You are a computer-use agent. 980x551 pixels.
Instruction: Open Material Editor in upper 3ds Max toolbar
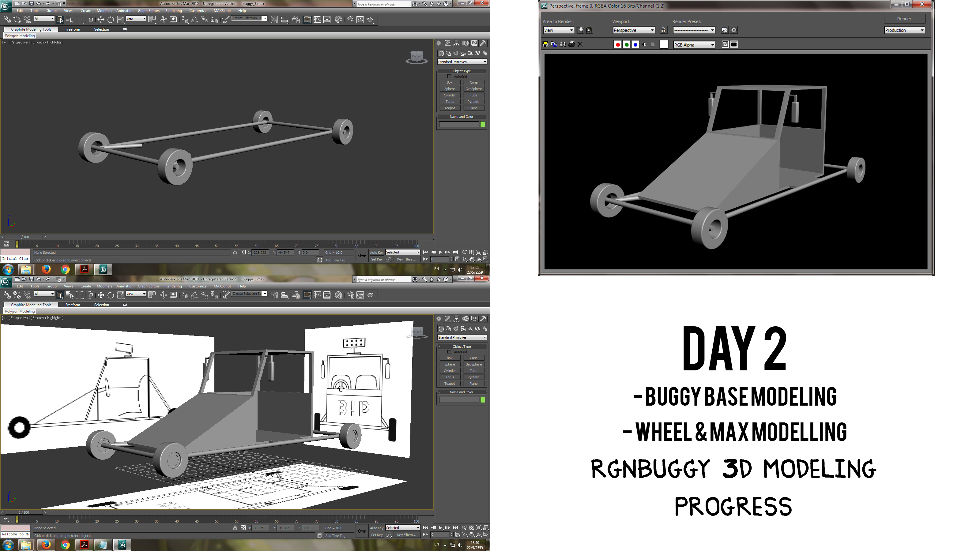339,19
